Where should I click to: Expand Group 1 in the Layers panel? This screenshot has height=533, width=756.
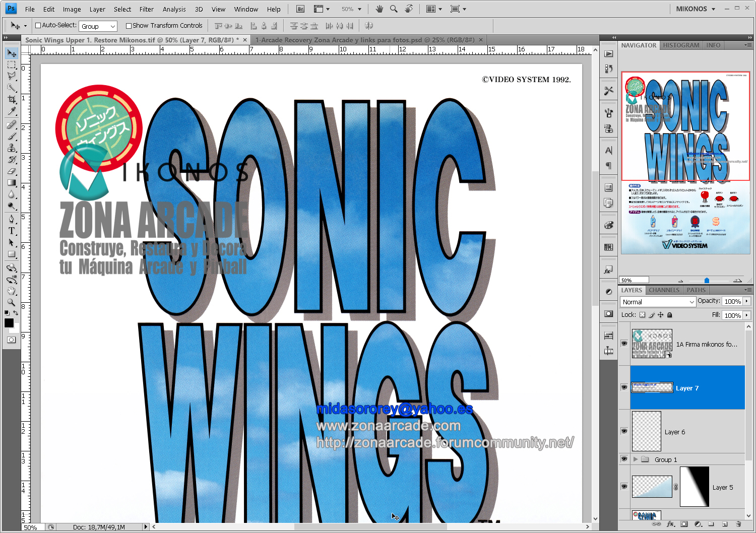pos(635,459)
